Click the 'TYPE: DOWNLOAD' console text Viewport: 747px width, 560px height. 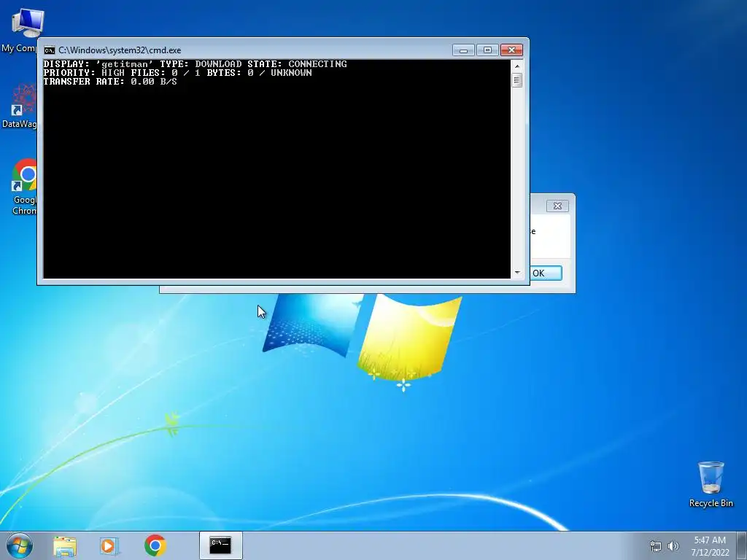pyautogui.click(x=201, y=64)
